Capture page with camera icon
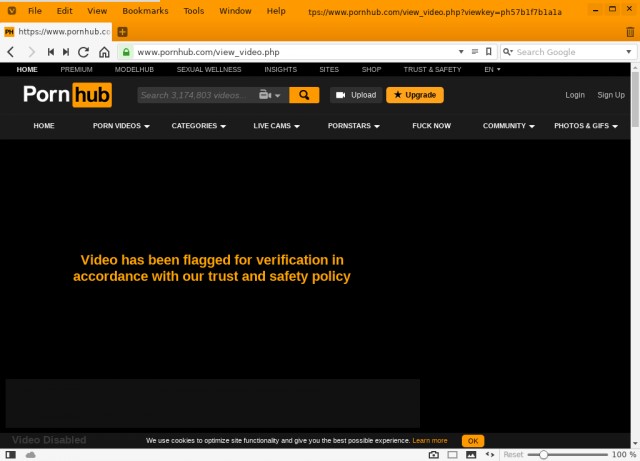 434,454
